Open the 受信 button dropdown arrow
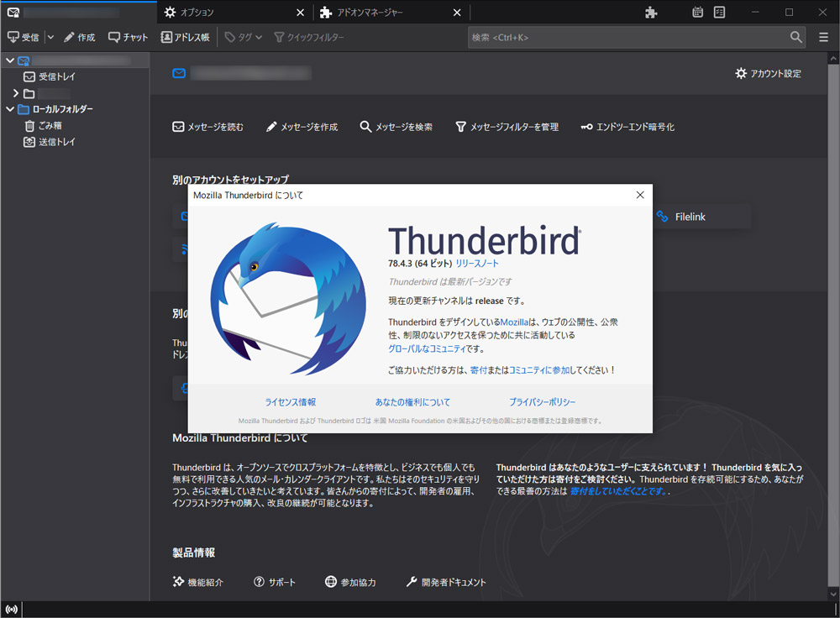This screenshot has width=840, height=618. [50, 36]
